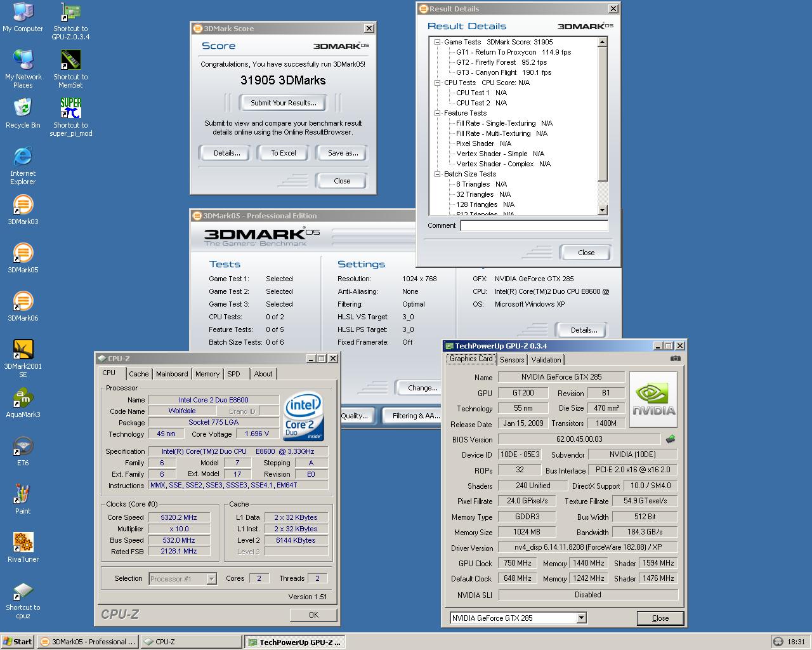
Task: Open the GPU-Z graphics card selector dropdown
Action: tap(581, 618)
